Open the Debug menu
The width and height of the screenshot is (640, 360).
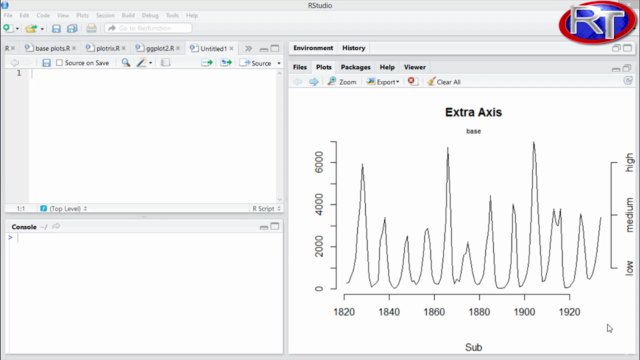click(150, 16)
